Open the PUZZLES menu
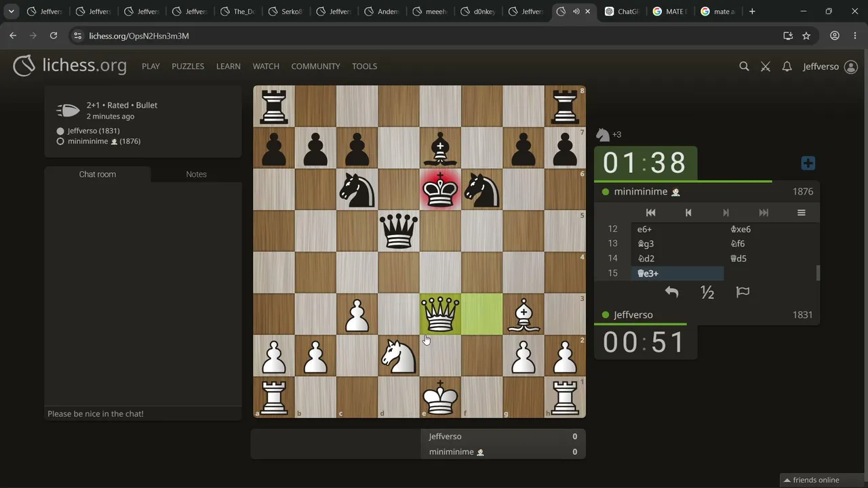 [x=188, y=66]
